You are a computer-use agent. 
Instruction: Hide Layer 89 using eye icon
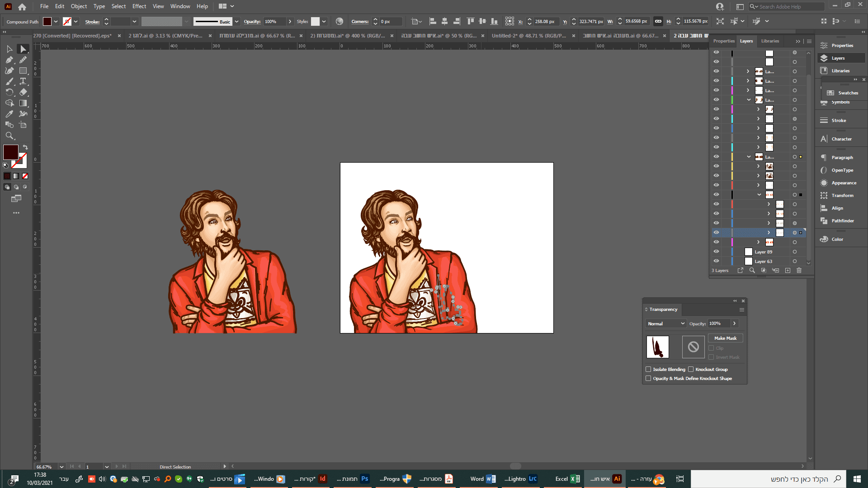pos(716,252)
